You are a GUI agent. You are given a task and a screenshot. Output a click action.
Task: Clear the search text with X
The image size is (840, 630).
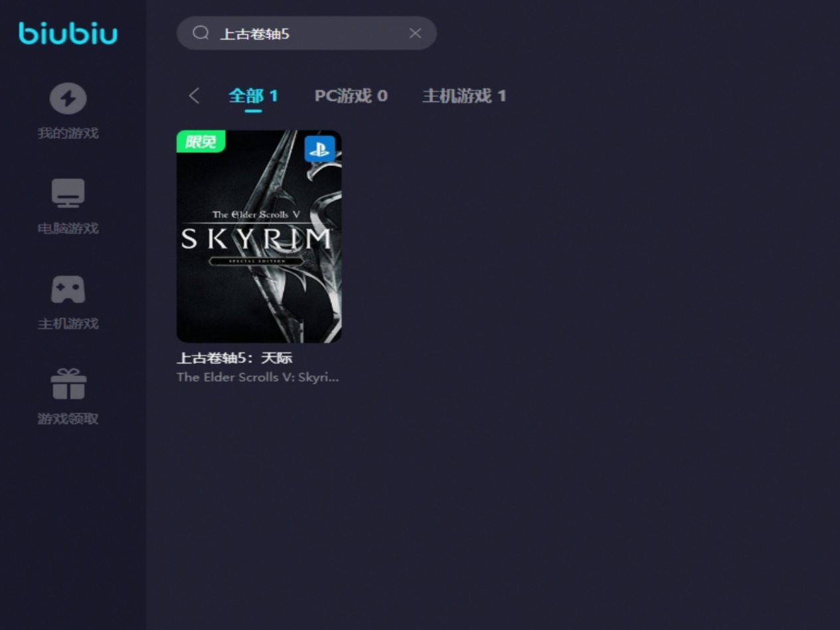click(x=415, y=33)
